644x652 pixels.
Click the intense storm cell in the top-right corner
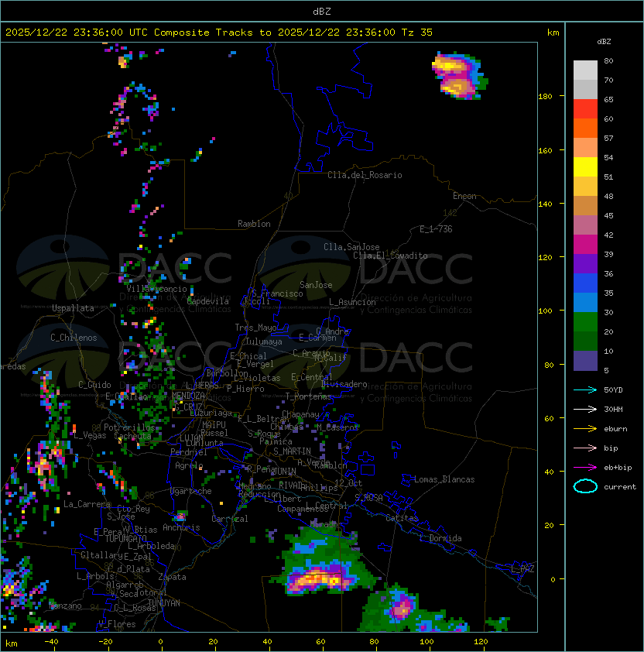tap(458, 76)
